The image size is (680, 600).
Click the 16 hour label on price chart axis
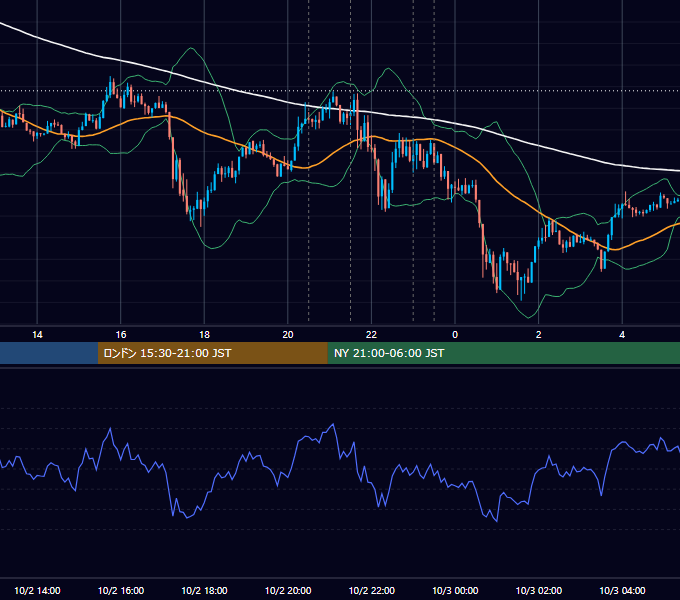pos(121,335)
